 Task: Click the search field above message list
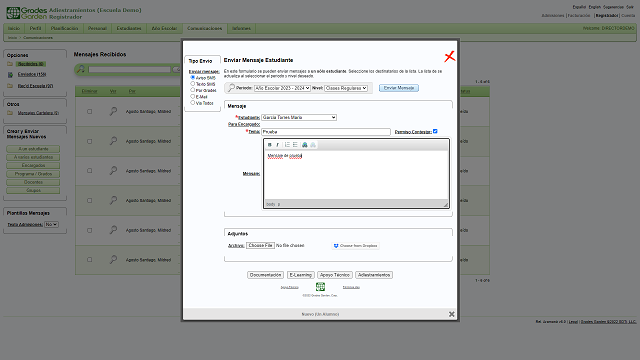129,69
